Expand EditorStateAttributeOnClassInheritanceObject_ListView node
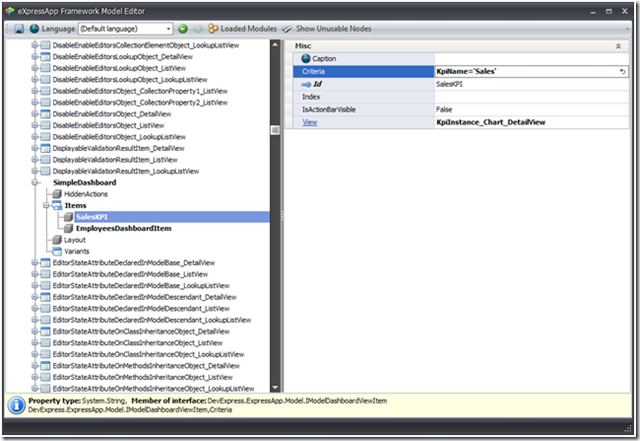Viewport: 640px width, 441px height. [x=35, y=343]
